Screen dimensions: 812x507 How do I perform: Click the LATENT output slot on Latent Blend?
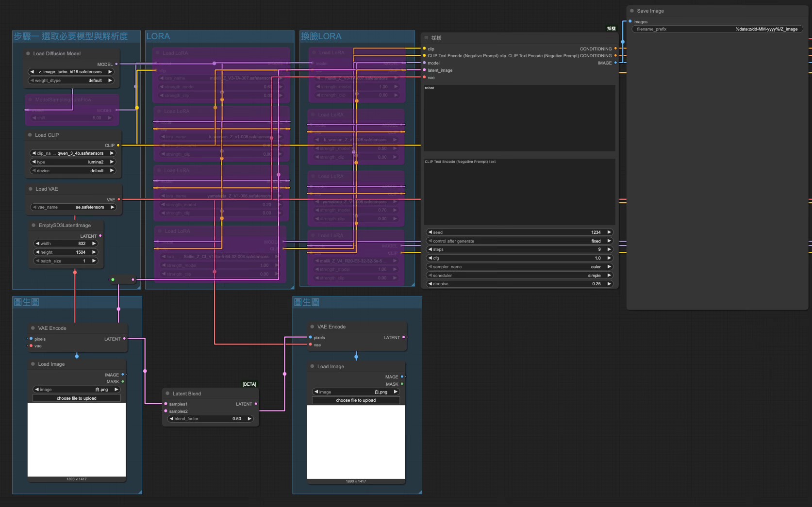[256, 404]
